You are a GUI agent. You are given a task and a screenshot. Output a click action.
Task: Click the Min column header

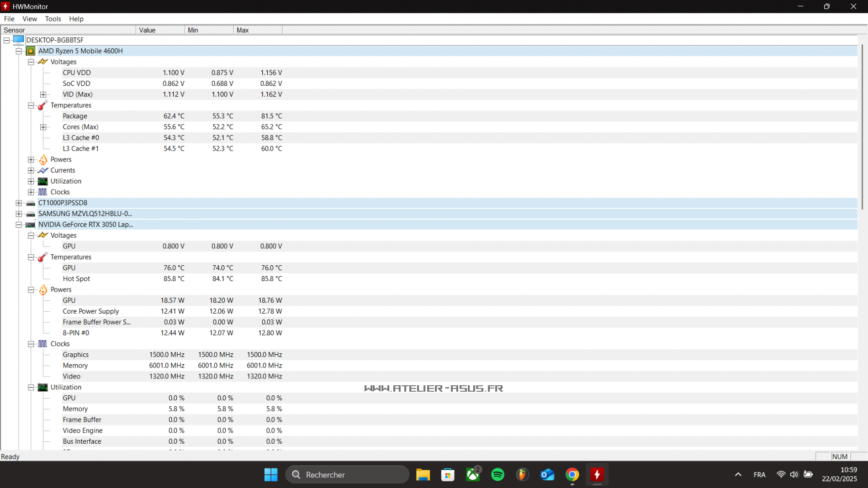coord(209,30)
